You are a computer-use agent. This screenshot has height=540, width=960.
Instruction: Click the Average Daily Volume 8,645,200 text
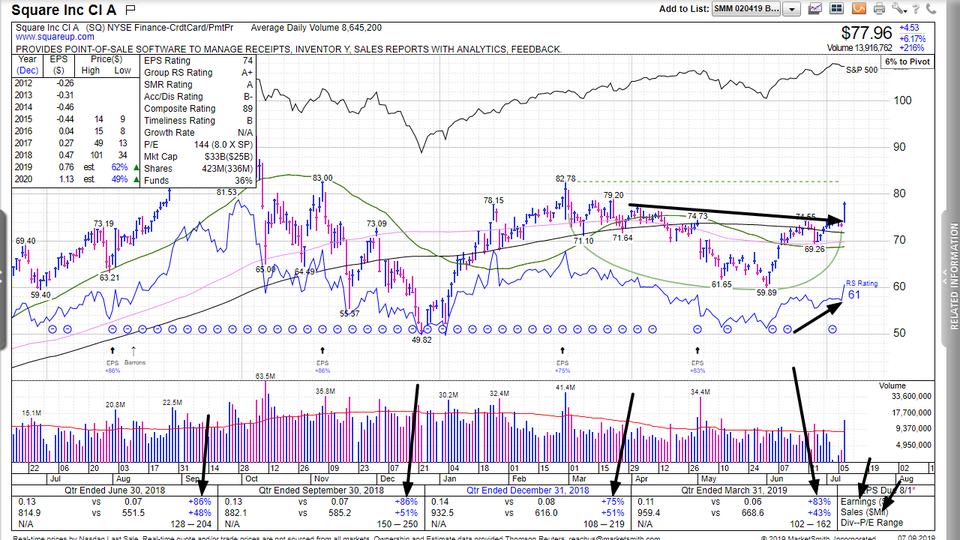pos(316,28)
